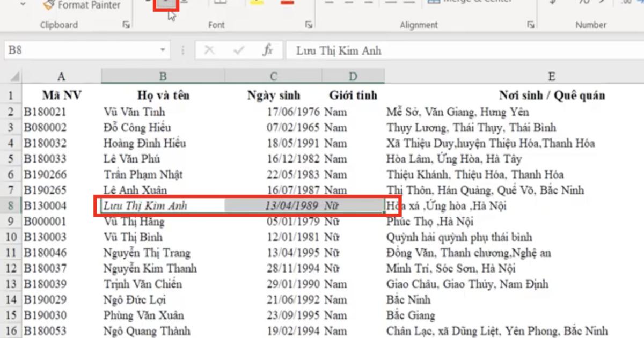
Task: Select cell with code B180032
Action: tap(61, 143)
